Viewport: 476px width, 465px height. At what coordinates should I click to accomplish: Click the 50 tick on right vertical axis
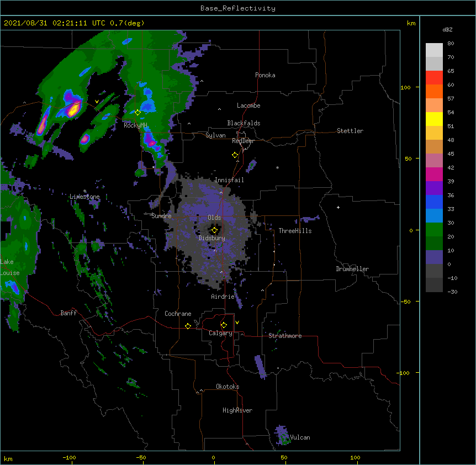[408, 158]
